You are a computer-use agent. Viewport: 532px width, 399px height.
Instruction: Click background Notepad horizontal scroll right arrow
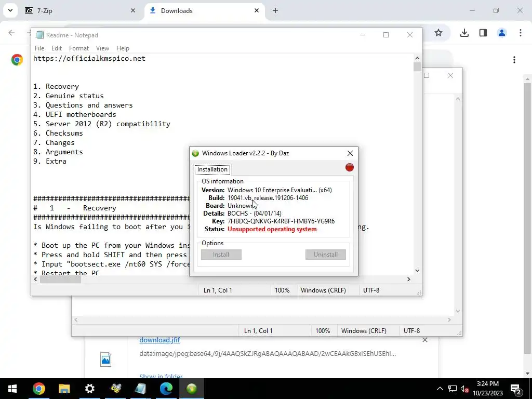coord(449,320)
